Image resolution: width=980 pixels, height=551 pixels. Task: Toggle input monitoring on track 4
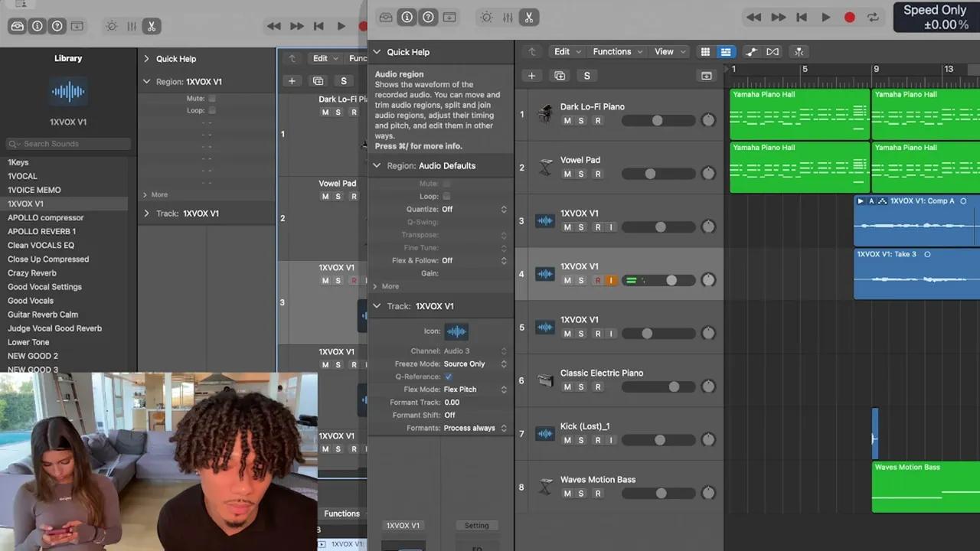(x=611, y=280)
